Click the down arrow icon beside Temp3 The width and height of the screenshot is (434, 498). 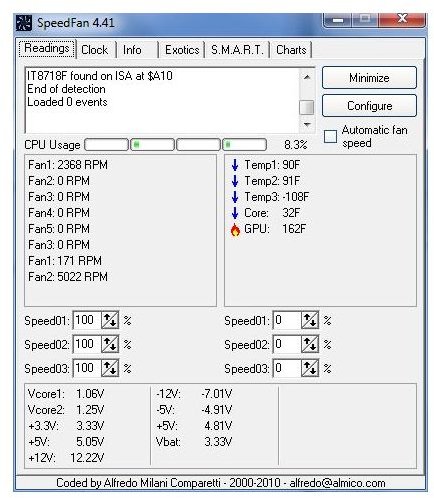point(235,197)
